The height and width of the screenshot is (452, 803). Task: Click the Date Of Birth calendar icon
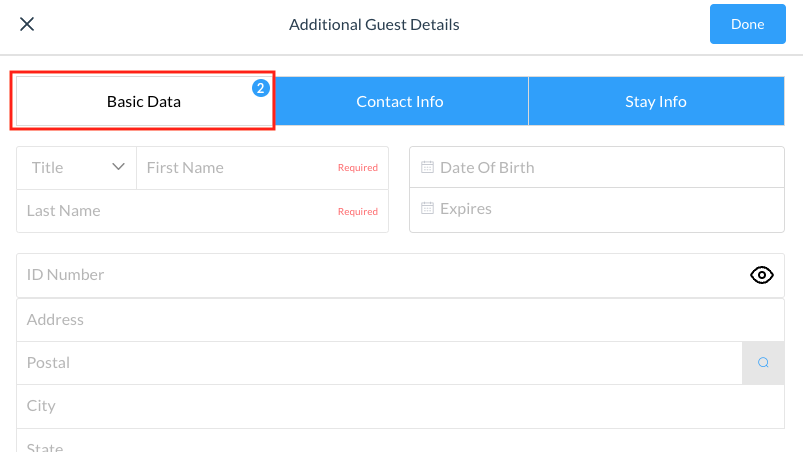pyautogui.click(x=427, y=167)
